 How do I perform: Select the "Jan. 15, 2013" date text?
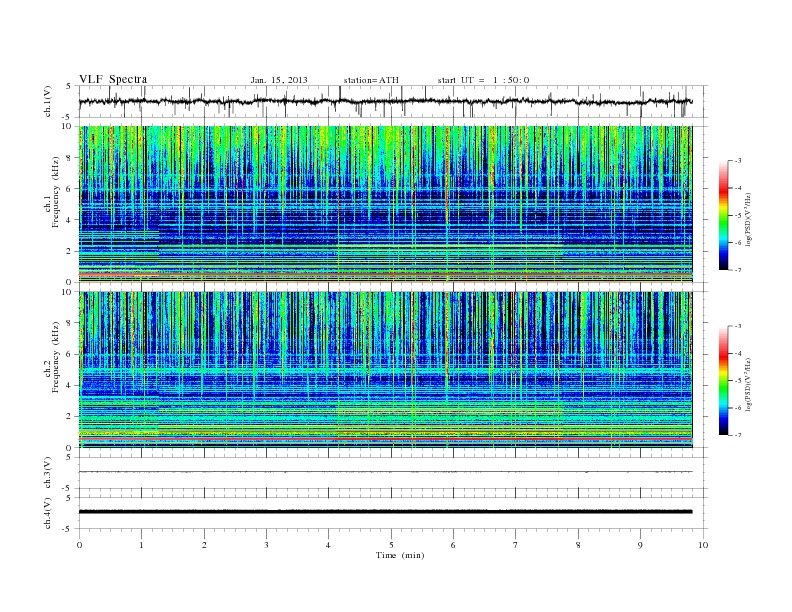coord(279,80)
